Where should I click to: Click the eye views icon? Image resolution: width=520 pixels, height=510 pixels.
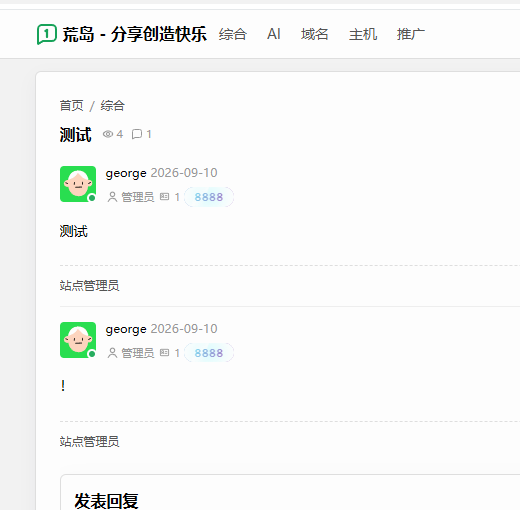108,134
